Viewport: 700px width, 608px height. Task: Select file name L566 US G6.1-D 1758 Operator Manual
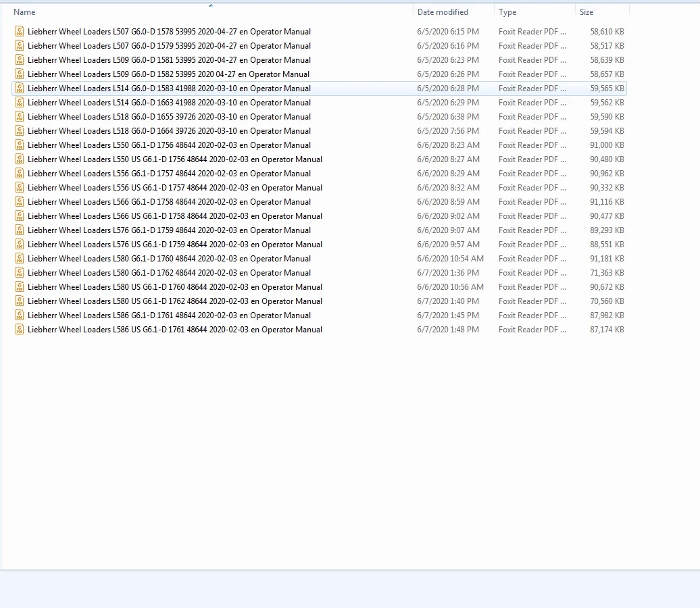click(x=175, y=216)
